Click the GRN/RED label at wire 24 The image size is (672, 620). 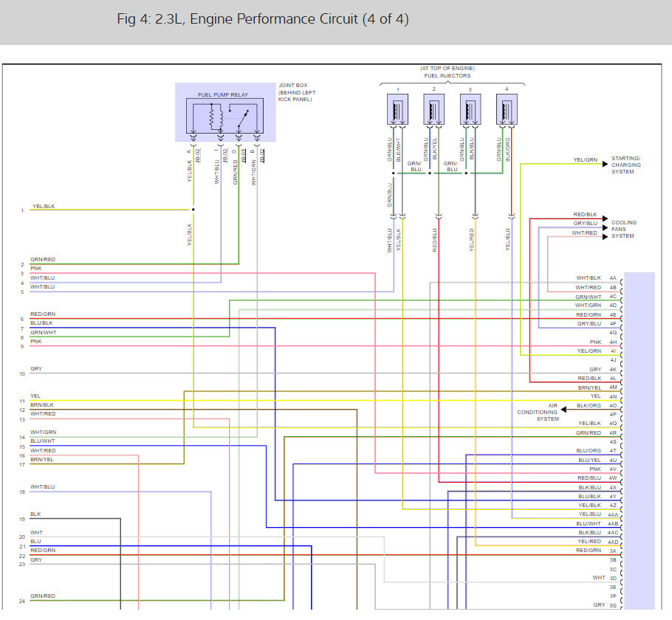(x=43, y=596)
